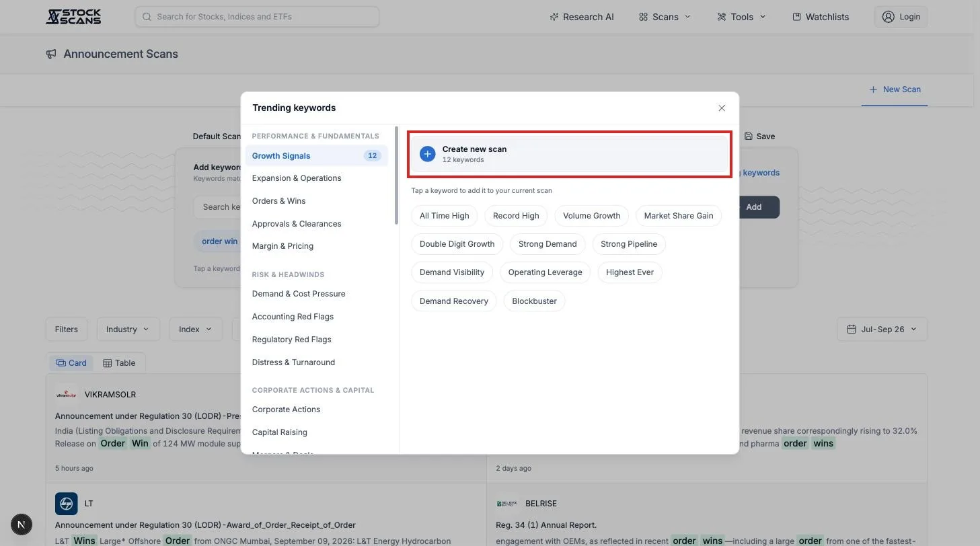Click the Announcement Scans megaphone icon
Screen dimensions: 980x546
coord(51,54)
